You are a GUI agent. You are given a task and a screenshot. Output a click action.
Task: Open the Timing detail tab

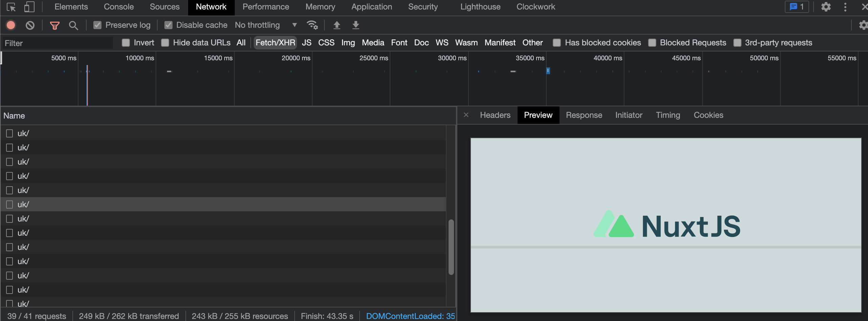[x=668, y=115]
